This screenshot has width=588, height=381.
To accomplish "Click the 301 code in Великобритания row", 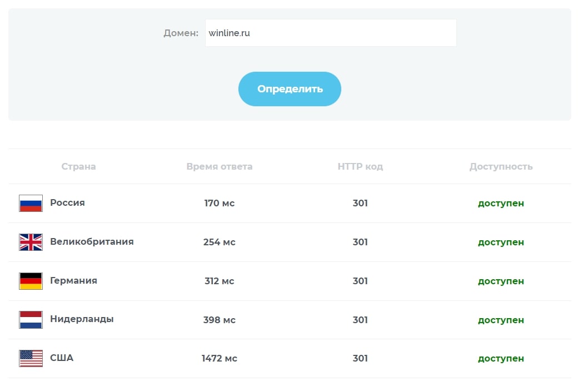I will coord(360,242).
